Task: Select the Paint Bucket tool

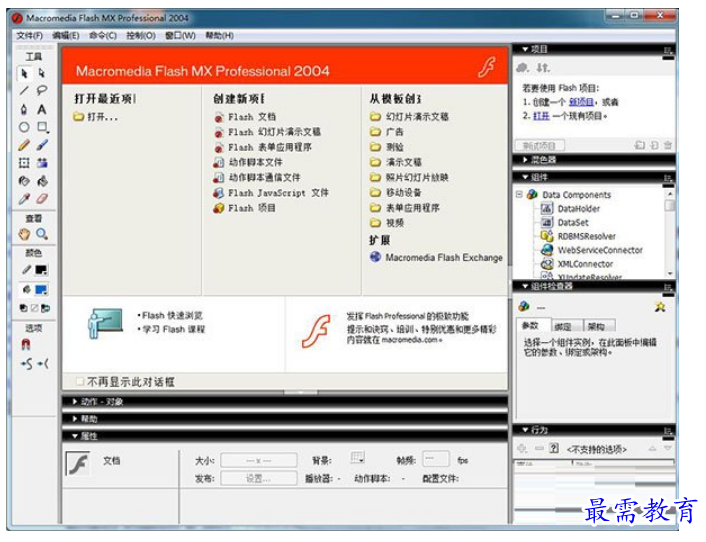Action: (42, 181)
